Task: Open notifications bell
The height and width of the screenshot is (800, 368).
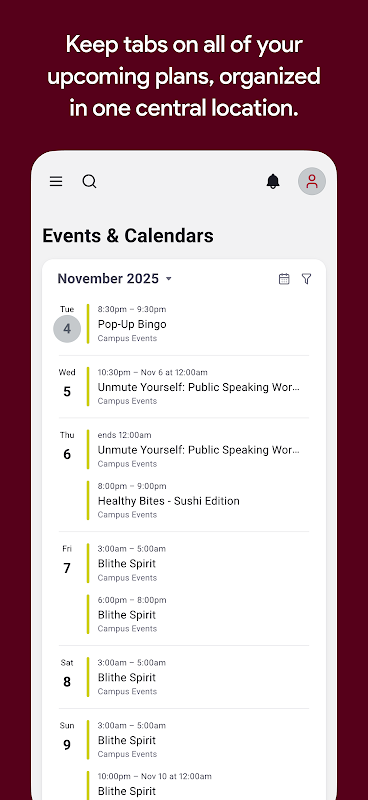Action: [x=273, y=181]
